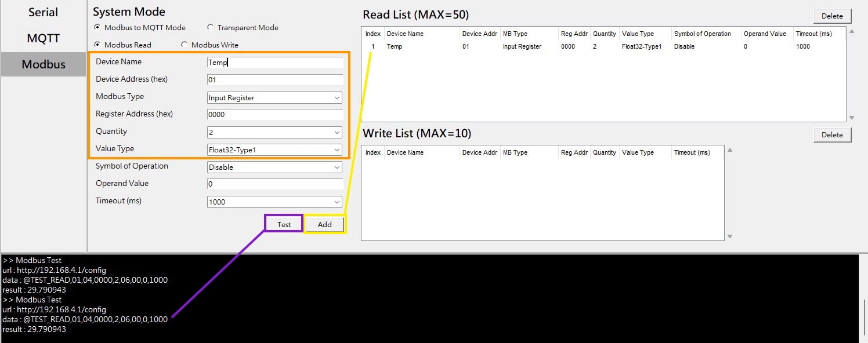Open the MQTT tab
The height and width of the screenshot is (343, 868).
pos(43,38)
